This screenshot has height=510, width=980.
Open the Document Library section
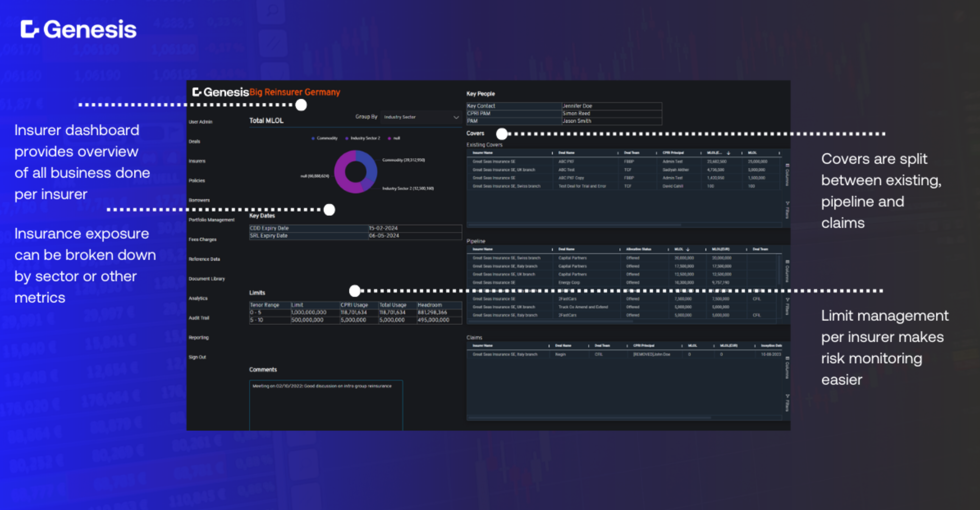click(207, 279)
